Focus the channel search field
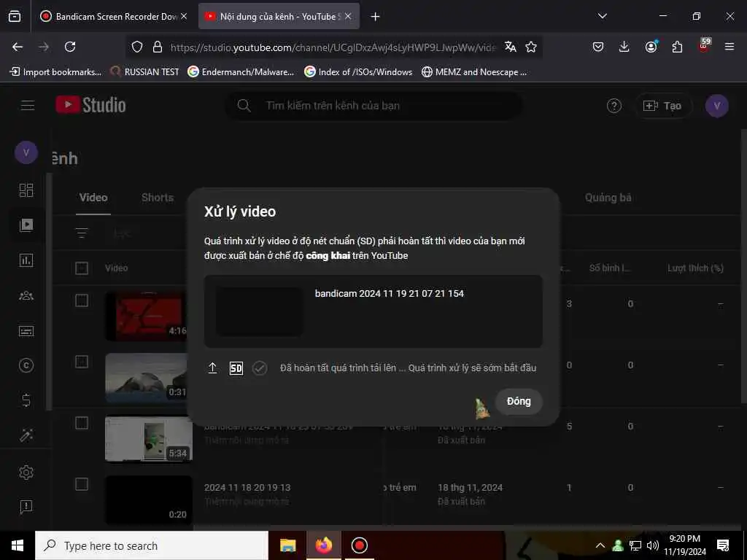Screen dimensions: 747x560 coord(373,105)
